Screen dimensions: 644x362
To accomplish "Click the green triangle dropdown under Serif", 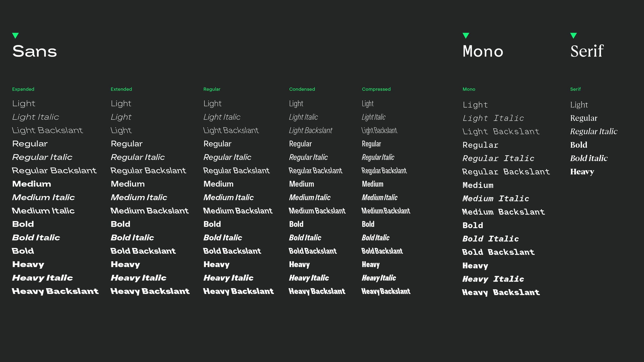I will (x=573, y=35).
